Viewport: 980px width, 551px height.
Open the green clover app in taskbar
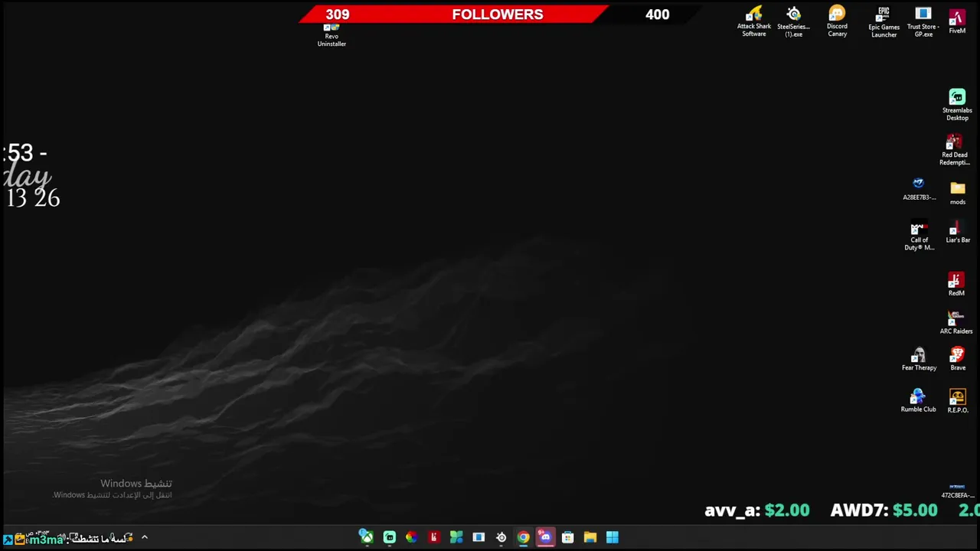[456, 537]
